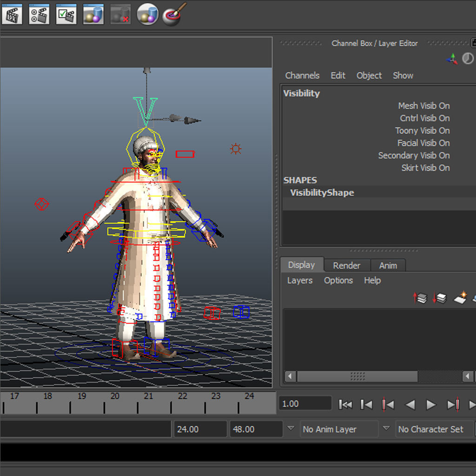Step back one key
The height and width of the screenshot is (476, 476).
click(x=388, y=404)
